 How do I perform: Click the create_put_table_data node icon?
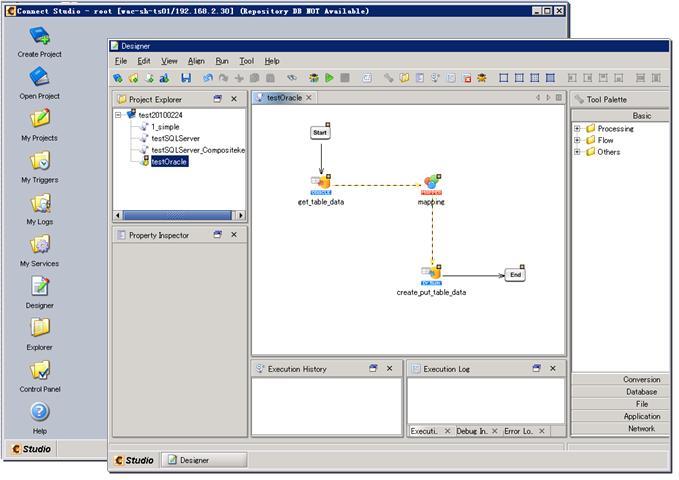pyautogui.click(x=431, y=273)
